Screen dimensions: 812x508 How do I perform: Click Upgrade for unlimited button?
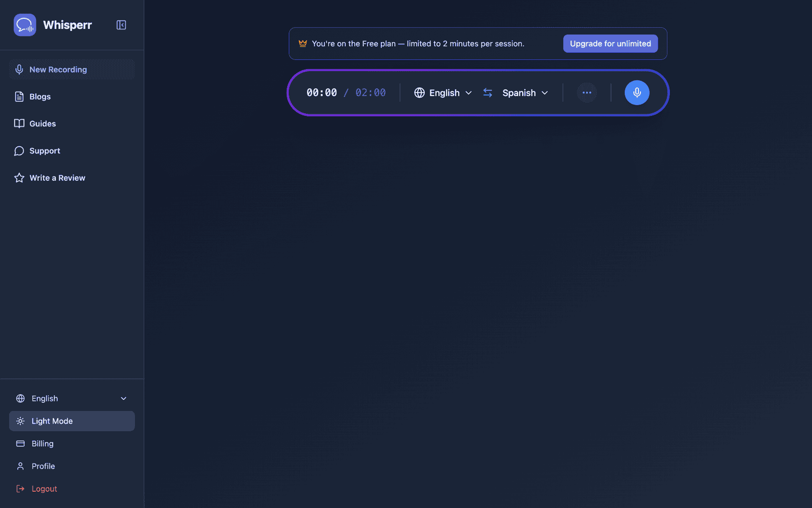pyautogui.click(x=611, y=44)
